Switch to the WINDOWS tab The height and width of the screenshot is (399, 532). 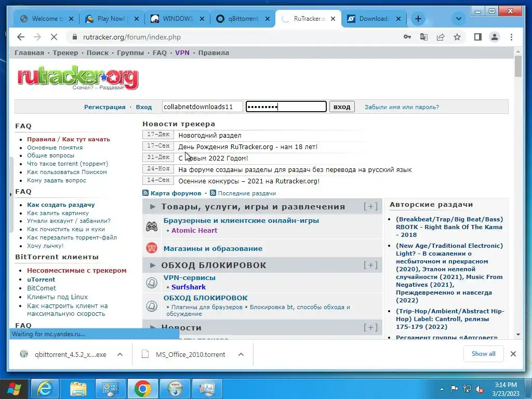coord(177,19)
